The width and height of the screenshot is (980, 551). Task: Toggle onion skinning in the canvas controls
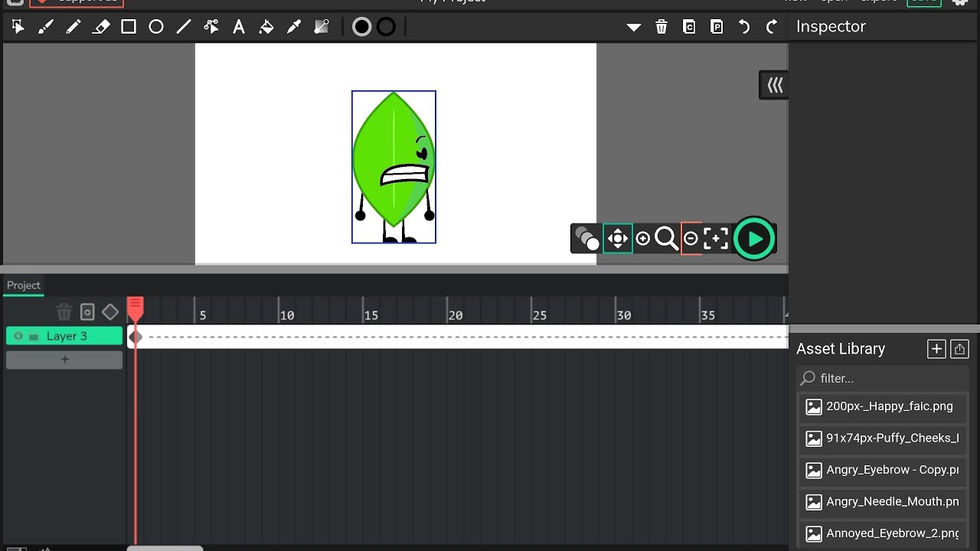click(x=587, y=239)
